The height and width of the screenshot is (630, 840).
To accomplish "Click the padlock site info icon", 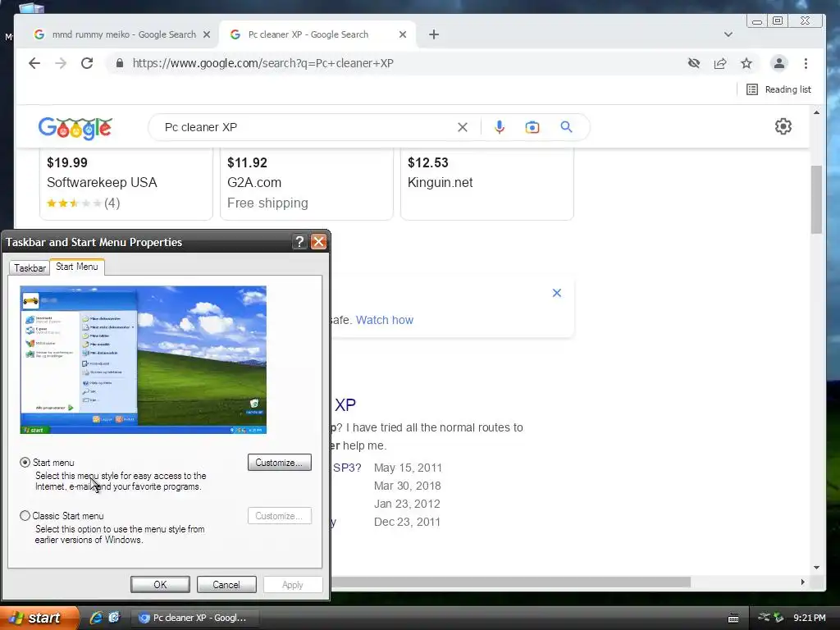I will click(x=120, y=63).
